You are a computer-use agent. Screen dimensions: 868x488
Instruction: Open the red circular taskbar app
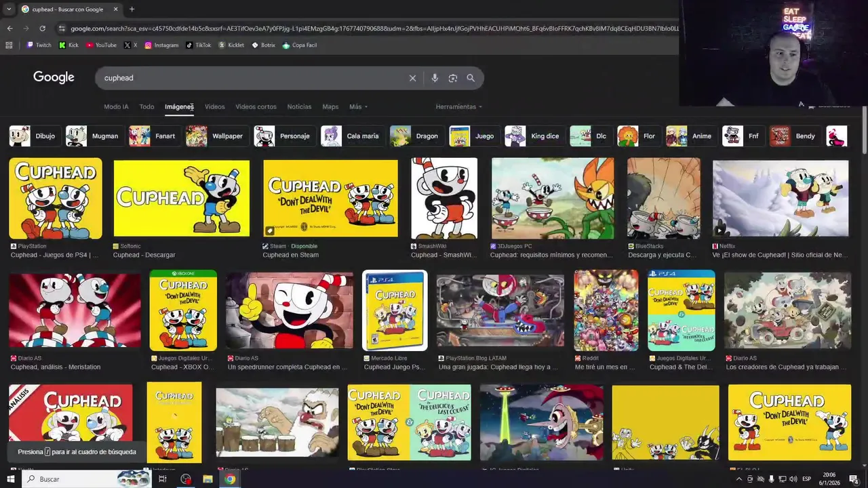pos(186,479)
